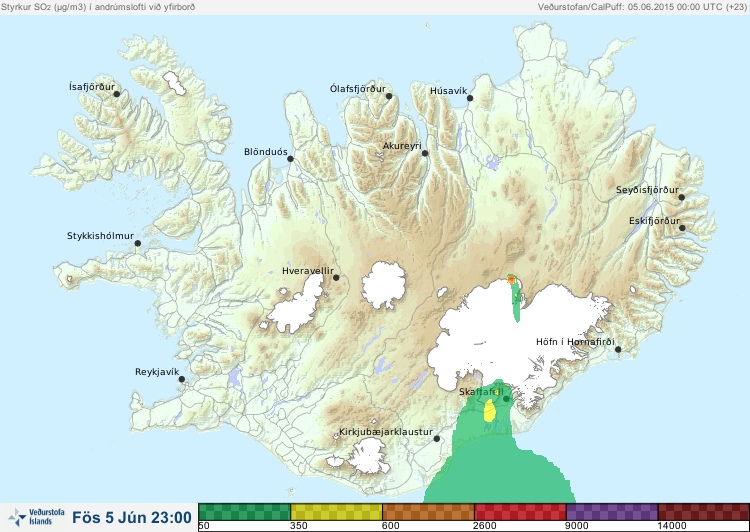750x532 pixels.
Task: Click the 'Fös 5 Jún 23:00' timestamp
Action: point(132,517)
